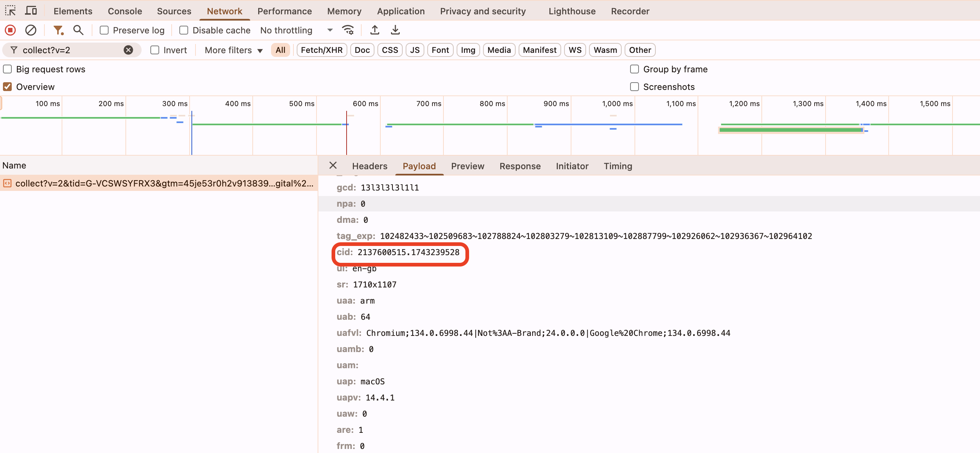Screen dimensions: 980x453
Task: Enable Disable cache checkbox
Action: tap(184, 30)
